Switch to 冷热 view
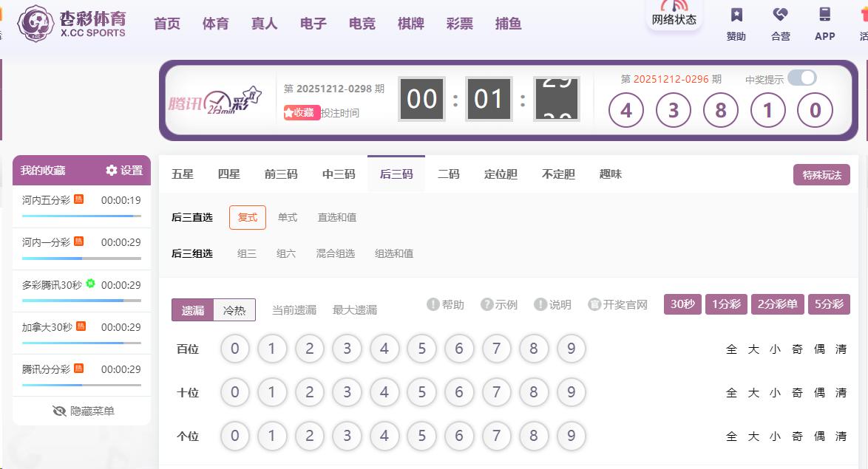Image resolution: width=868 pixels, height=469 pixels. coord(234,310)
